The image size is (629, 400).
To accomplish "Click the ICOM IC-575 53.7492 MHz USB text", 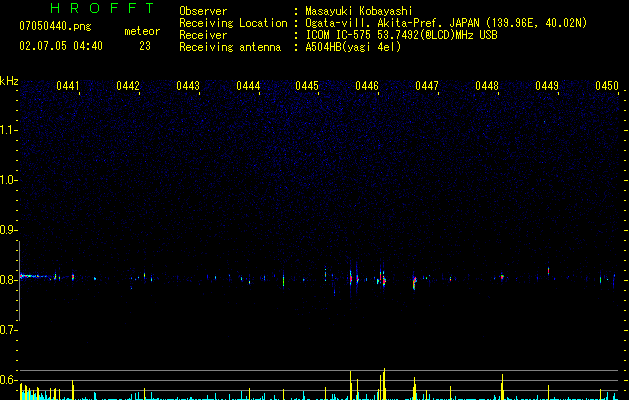I will [x=401, y=35].
